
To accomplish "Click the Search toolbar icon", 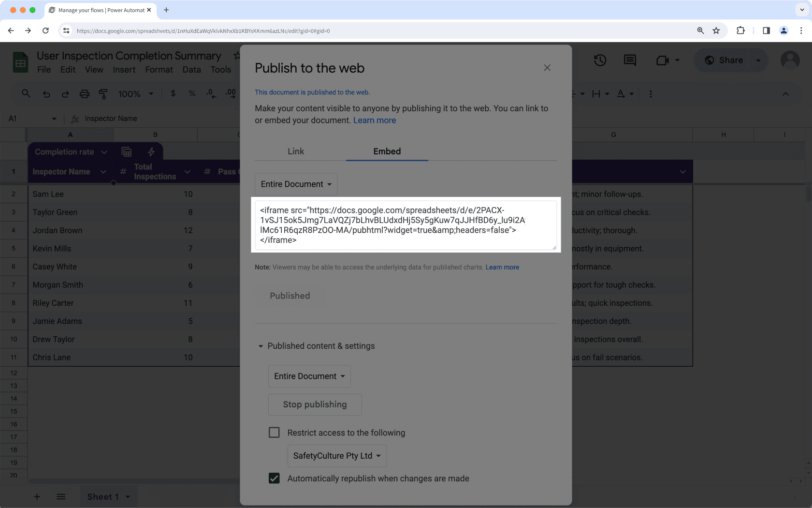I will click(26, 94).
